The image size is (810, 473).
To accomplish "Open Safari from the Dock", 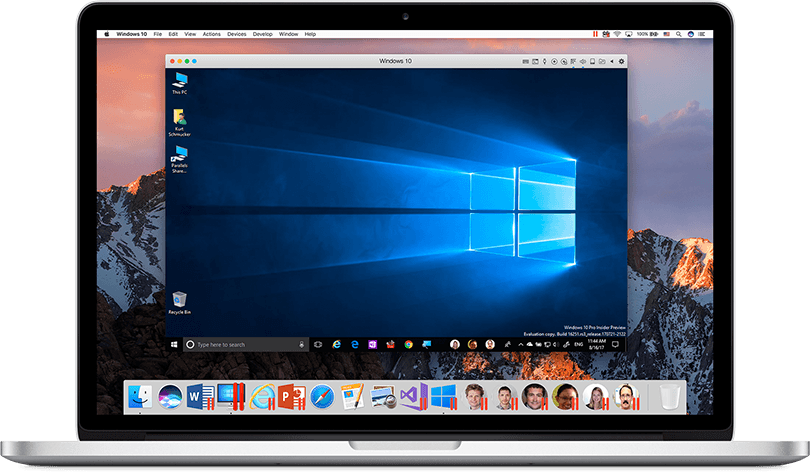I will click(322, 398).
